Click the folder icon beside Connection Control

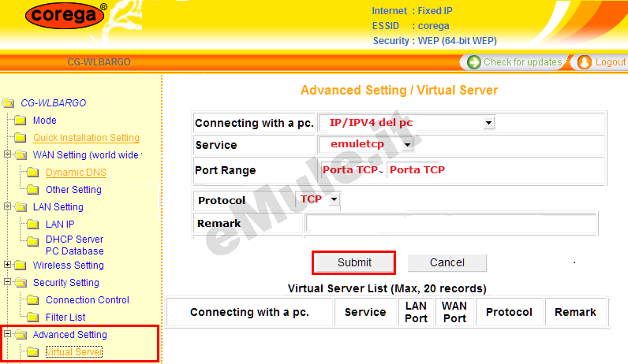(32, 300)
